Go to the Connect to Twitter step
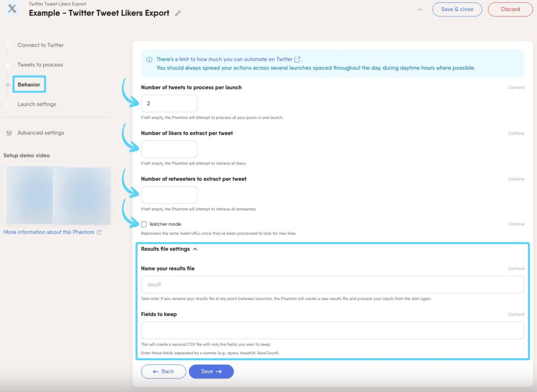The height and width of the screenshot is (392, 537). [x=40, y=45]
